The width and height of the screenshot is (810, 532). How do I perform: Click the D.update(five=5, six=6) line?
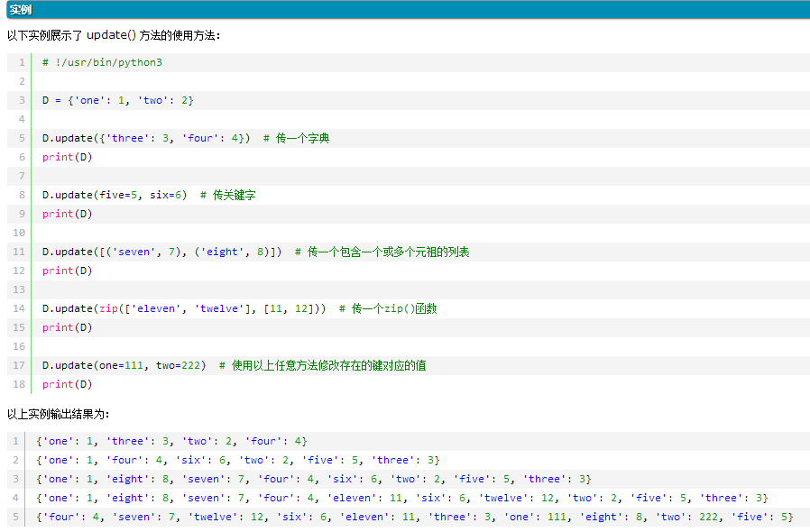[115, 195]
